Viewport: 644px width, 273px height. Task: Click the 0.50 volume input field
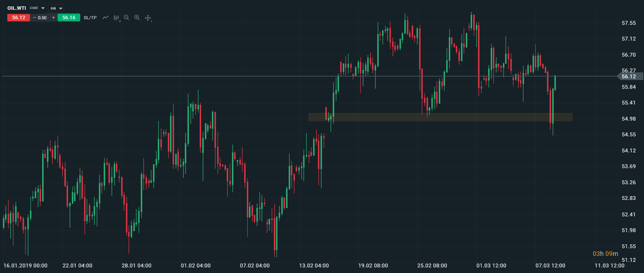[43, 17]
